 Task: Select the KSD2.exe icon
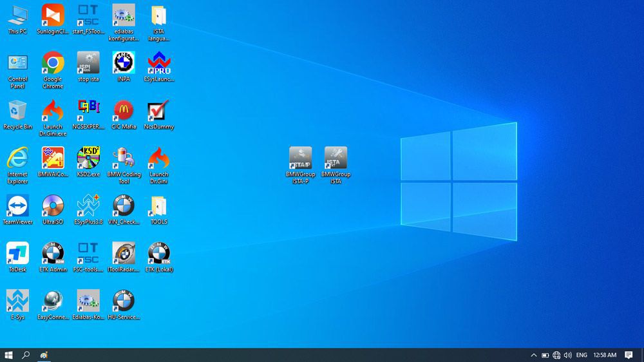point(88,162)
